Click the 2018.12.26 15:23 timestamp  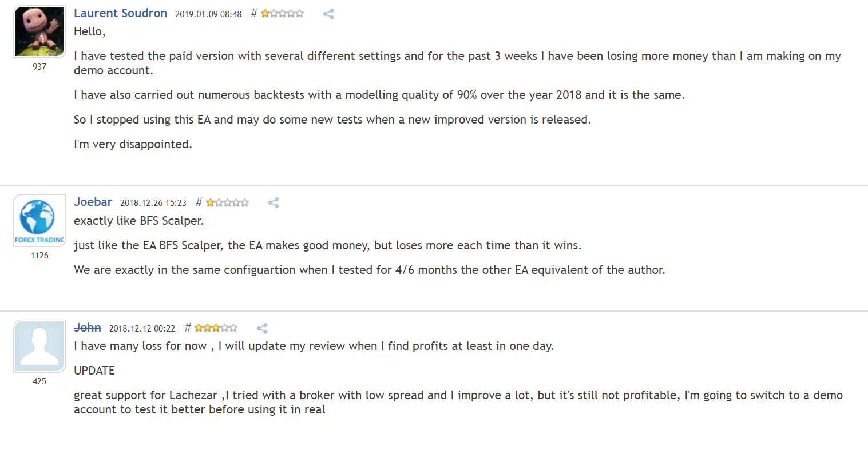click(153, 203)
